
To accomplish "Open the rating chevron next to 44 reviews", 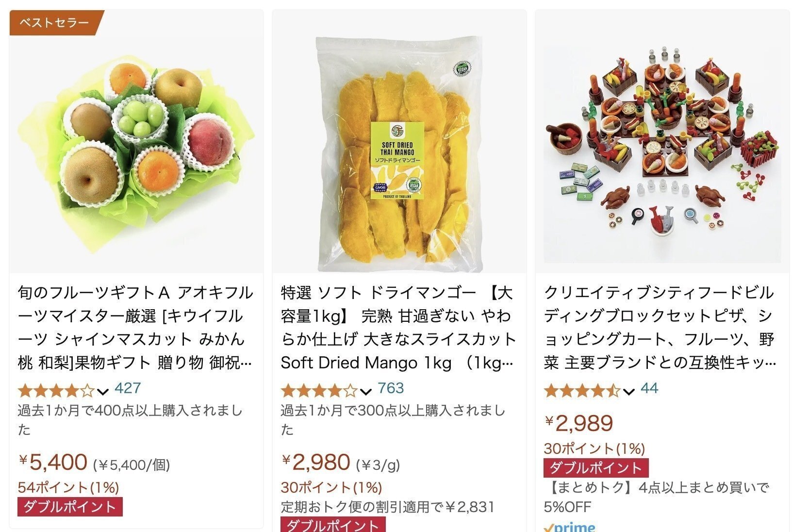I will [628, 391].
